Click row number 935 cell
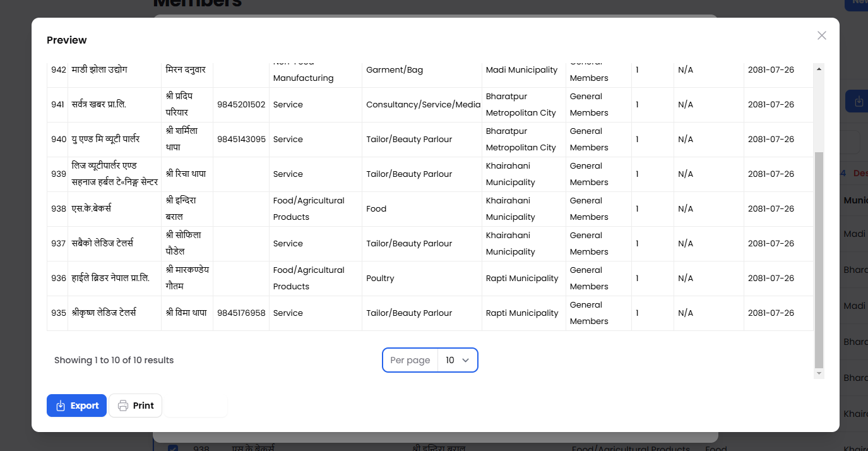The width and height of the screenshot is (868, 451). click(58, 313)
